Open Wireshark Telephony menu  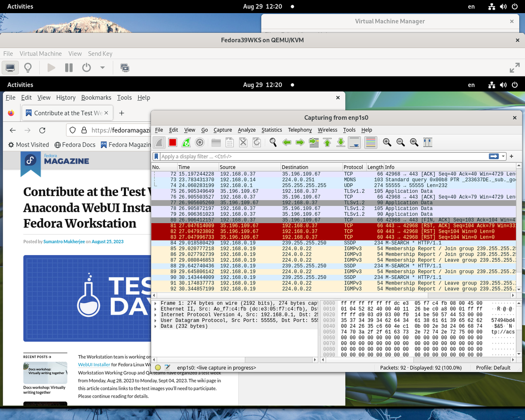pyautogui.click(x=300, y=130)
